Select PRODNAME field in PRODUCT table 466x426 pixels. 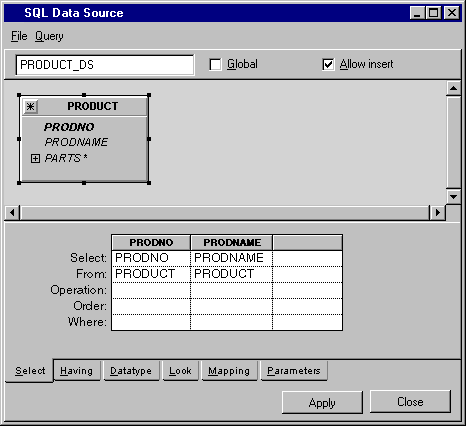(76, 142)
